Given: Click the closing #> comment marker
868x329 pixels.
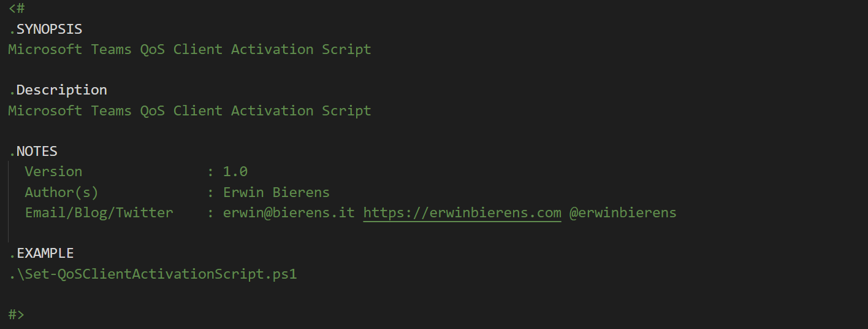Looking at the screenshot, I should coord(17,315).
